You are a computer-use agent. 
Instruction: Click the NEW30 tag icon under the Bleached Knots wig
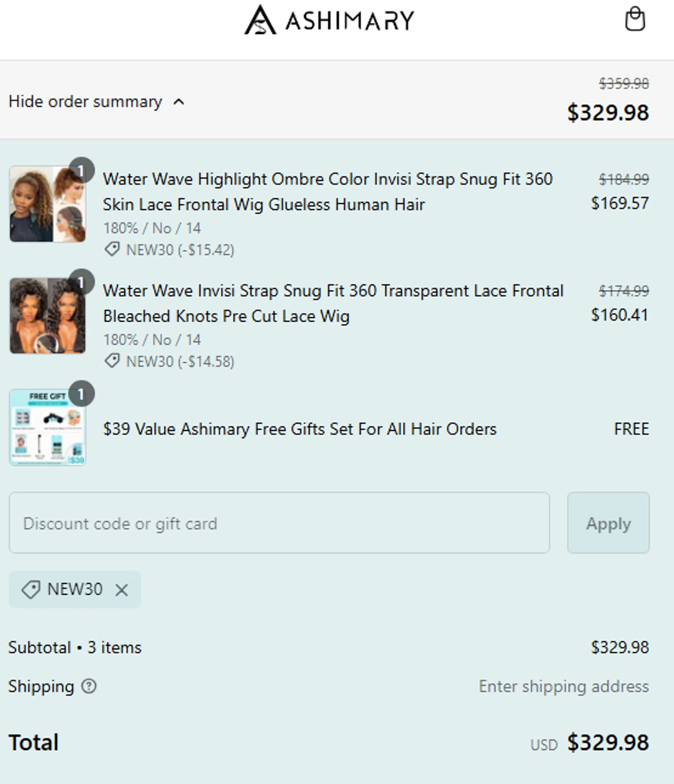coord(112,361)
